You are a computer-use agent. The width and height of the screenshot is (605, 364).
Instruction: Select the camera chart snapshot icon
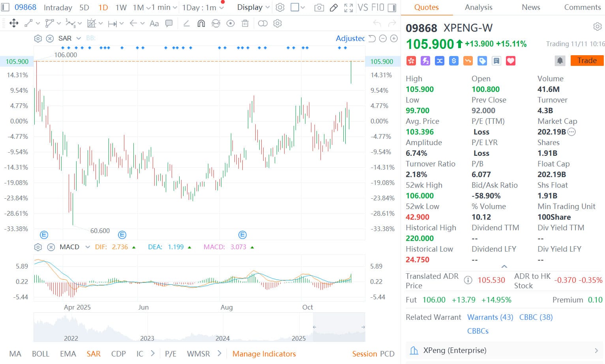coord(319,7)
